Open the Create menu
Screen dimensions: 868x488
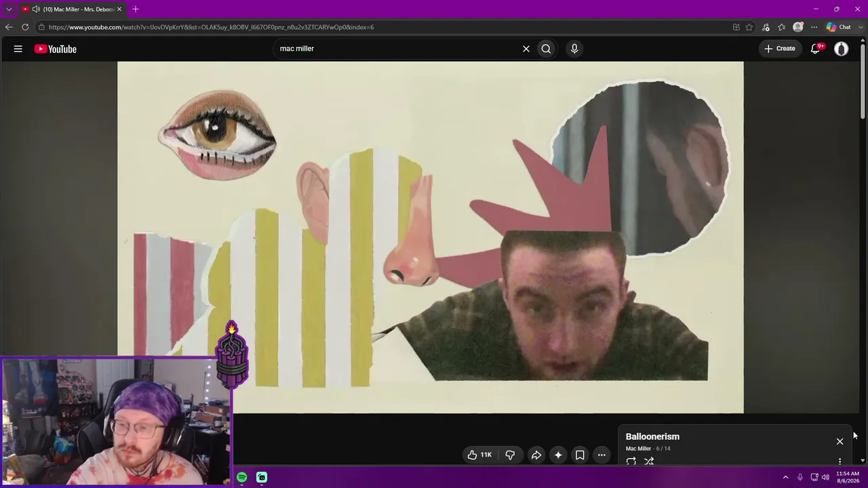tap(780, 49)
